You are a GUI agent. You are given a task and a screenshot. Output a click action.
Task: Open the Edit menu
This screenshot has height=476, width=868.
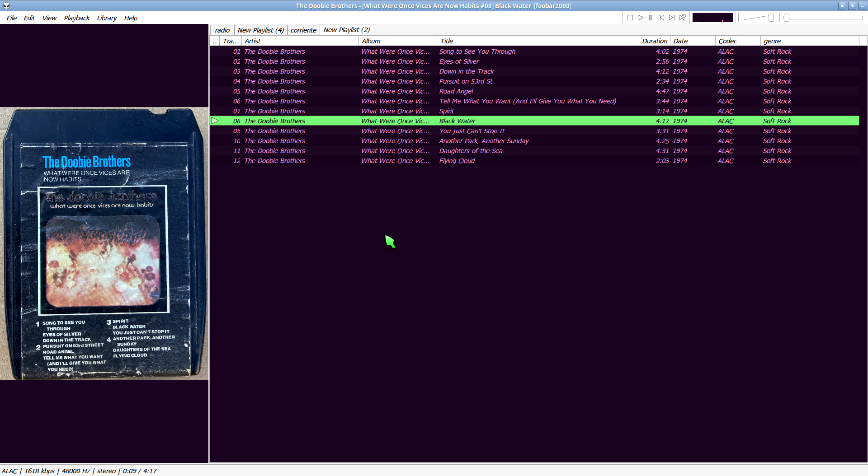point(29,18)
